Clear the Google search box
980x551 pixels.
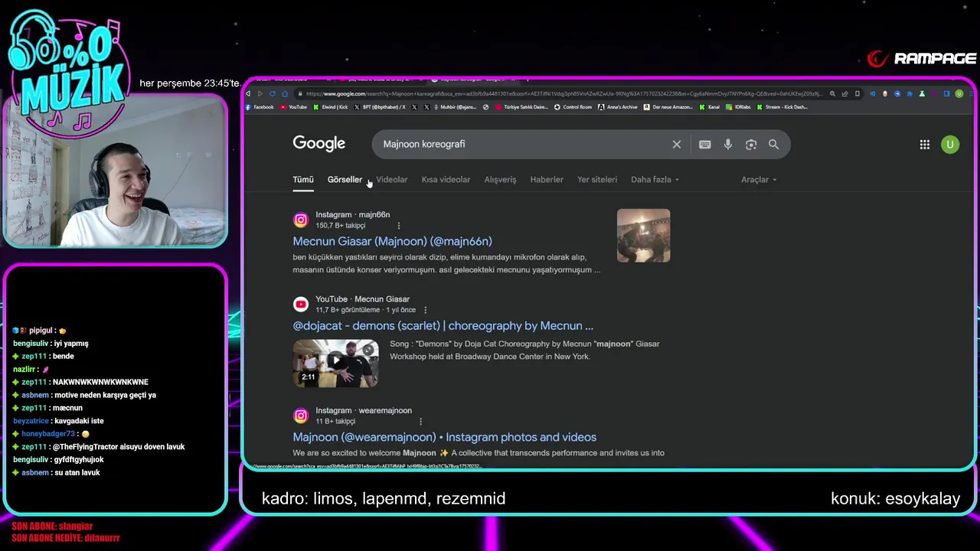(x=677, y=144)
